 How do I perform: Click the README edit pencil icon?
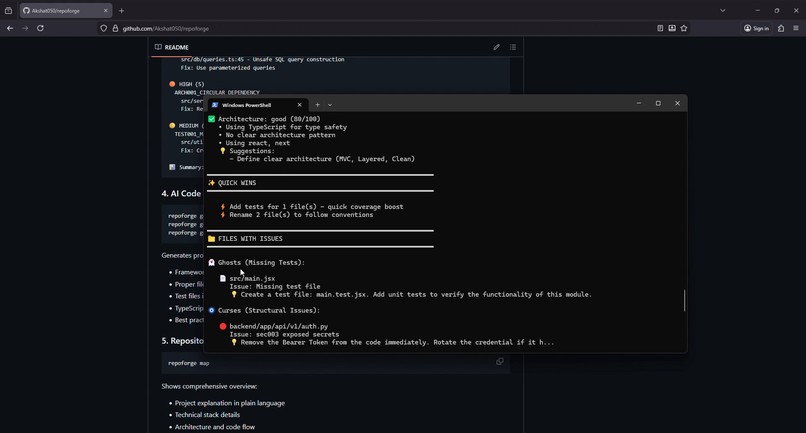pyautogui.click(x=497, y=47)
